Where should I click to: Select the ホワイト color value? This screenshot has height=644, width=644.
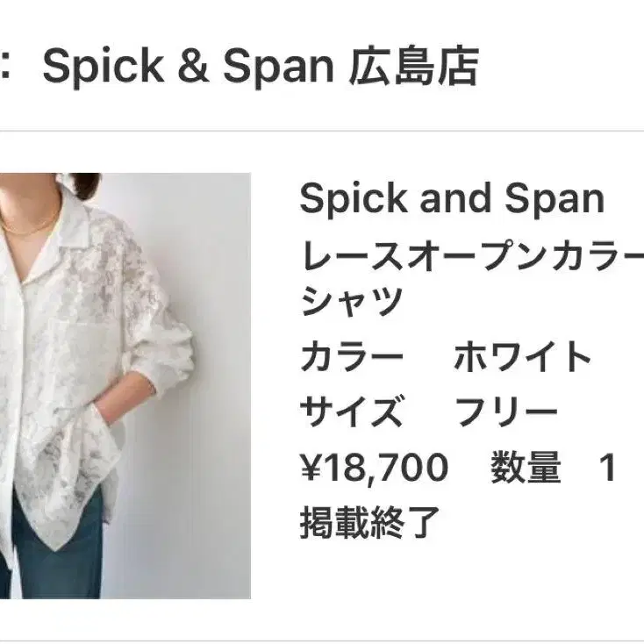(x=522, y=356)
